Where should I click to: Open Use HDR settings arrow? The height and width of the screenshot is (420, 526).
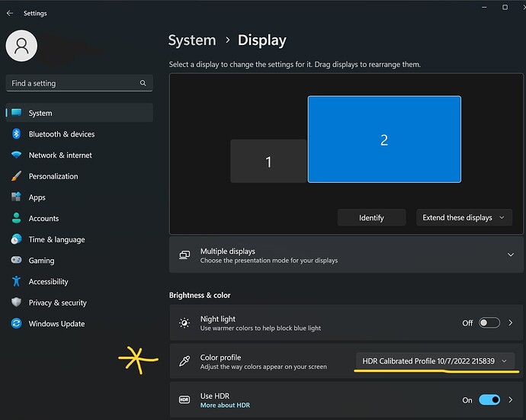click(511, 399)
